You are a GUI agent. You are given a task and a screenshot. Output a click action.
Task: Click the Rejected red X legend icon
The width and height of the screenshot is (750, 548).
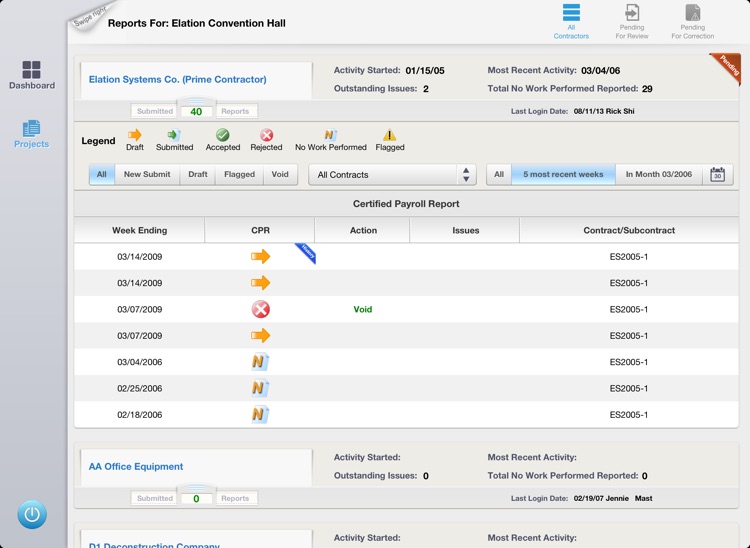click(x=266, y=135)
